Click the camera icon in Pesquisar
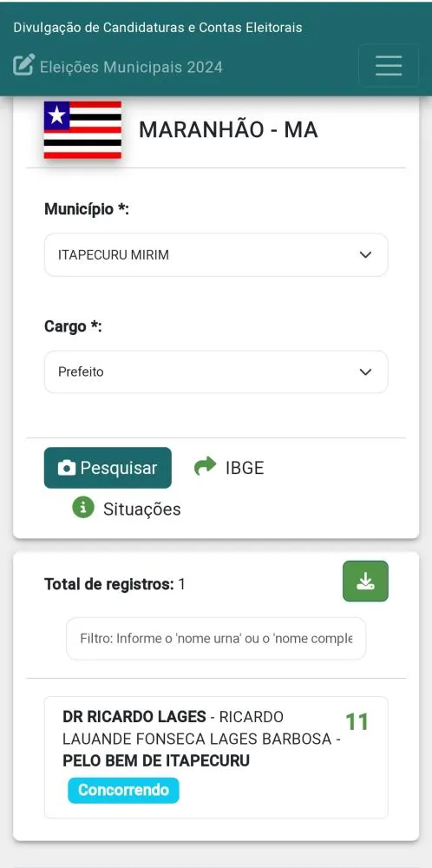 [67, 469]
